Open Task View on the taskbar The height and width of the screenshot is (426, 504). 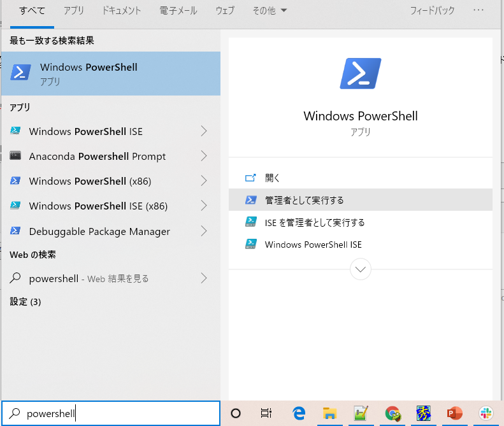click(x=266, y=413)
